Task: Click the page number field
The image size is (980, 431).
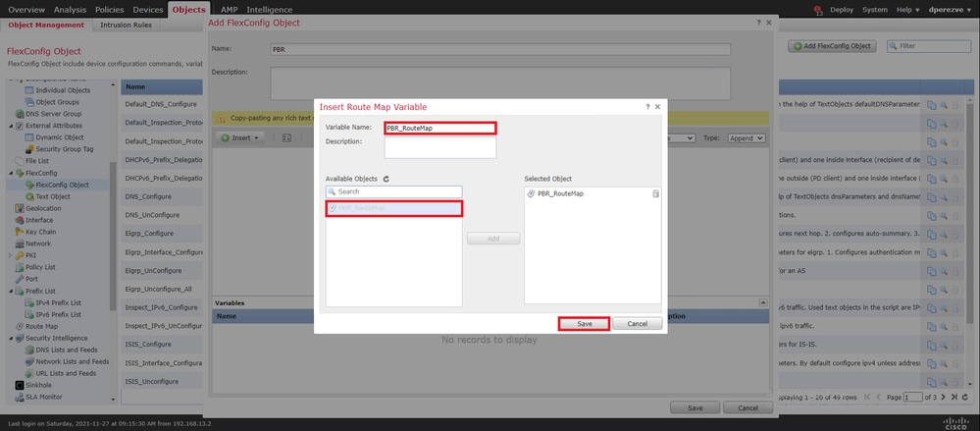Action: point(913,398)
